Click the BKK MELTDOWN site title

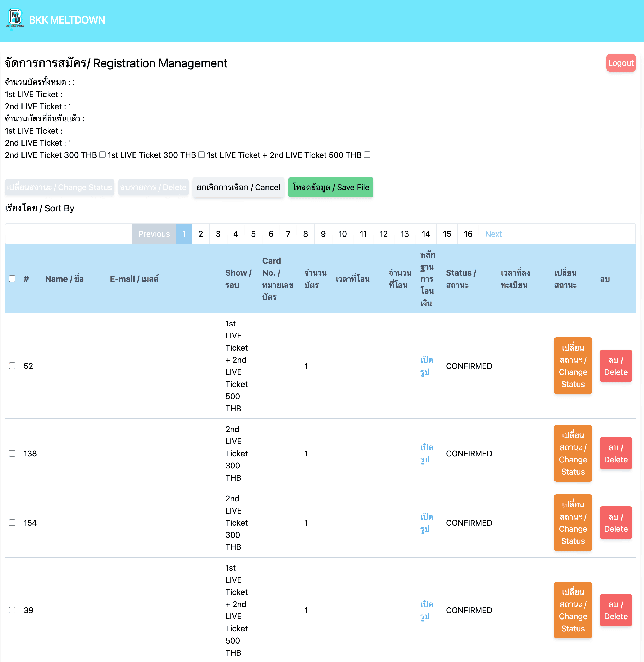click(67, 20)
